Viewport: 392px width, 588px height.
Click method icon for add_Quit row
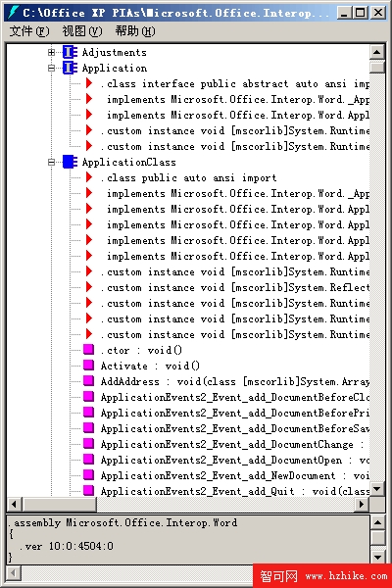pos(88,491)
